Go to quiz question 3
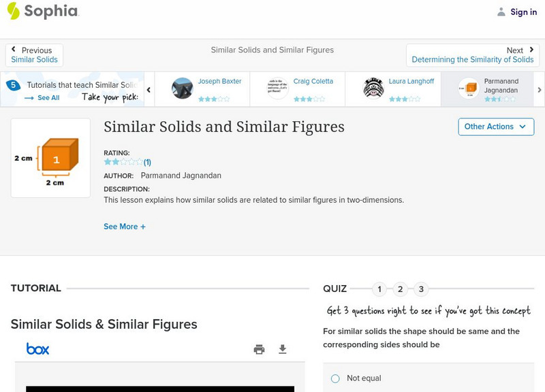 [421, 289]
